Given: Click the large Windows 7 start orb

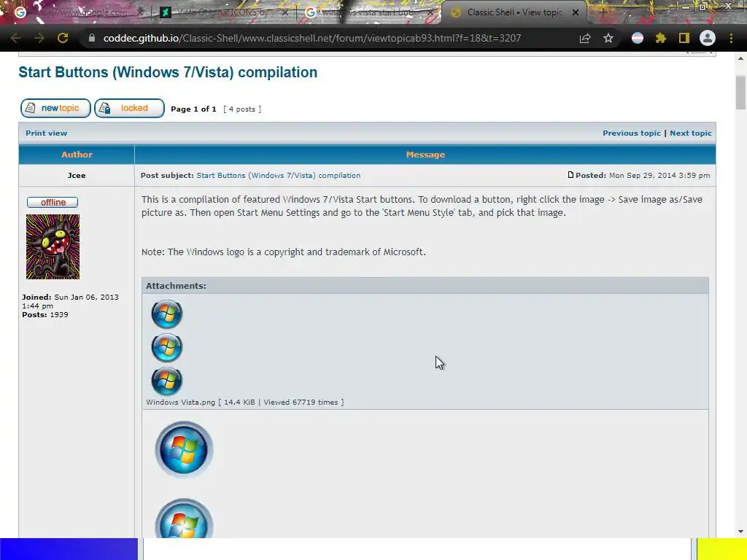Looking at the screenshot, I should click(x=184, y=449).
